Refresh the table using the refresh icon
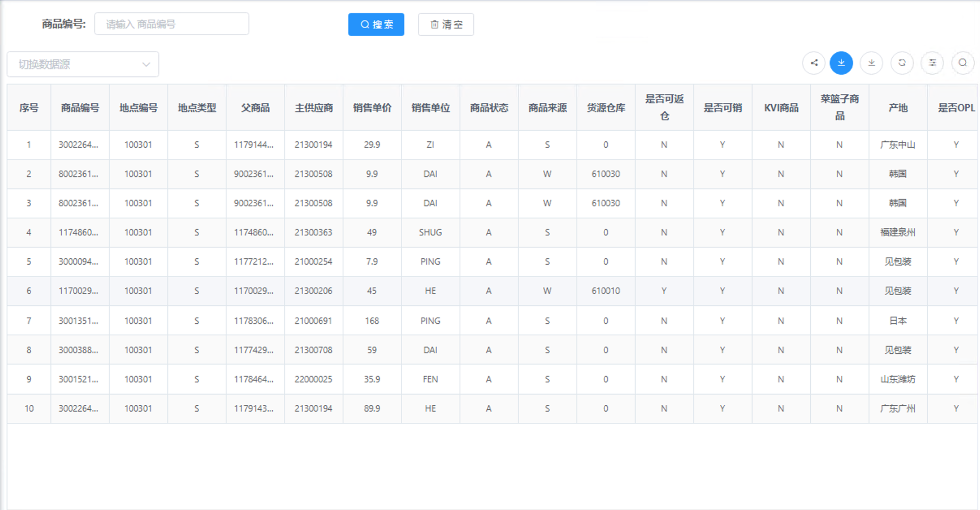980x510 pixels. click(902, 63)
